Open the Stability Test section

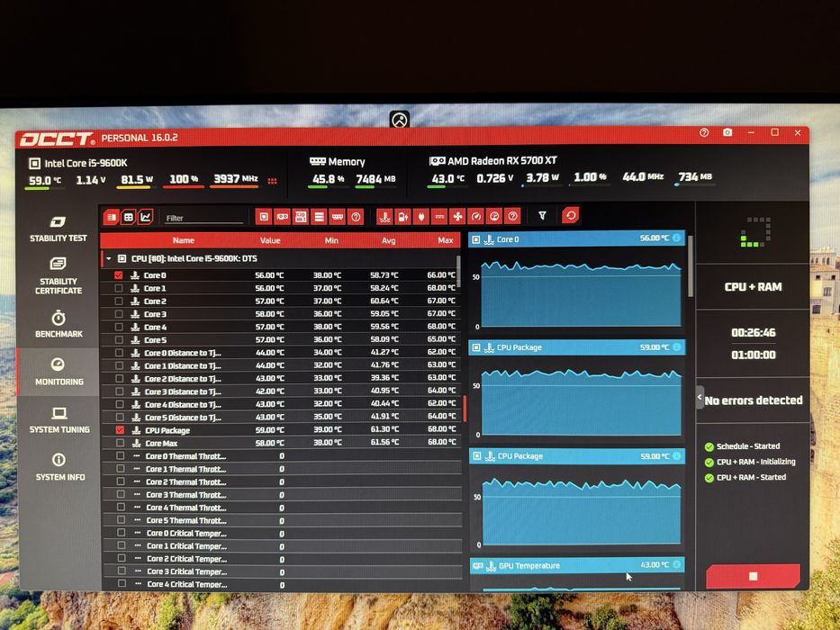58,229
